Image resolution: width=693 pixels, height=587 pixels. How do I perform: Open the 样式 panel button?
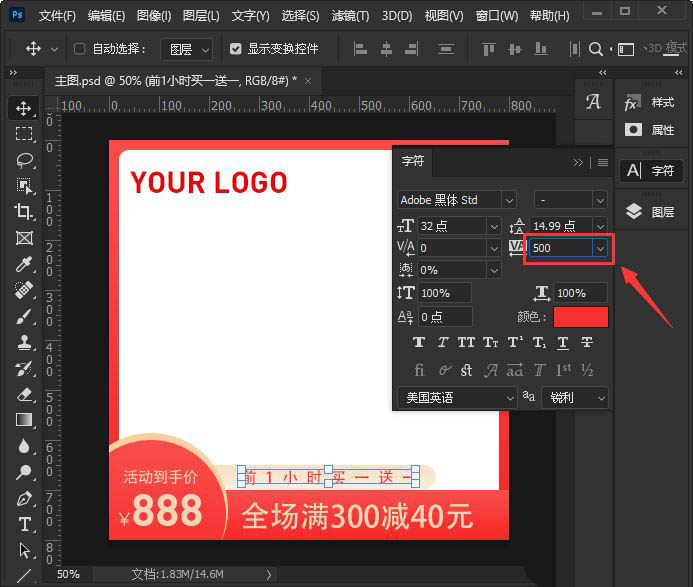(651, 103)
